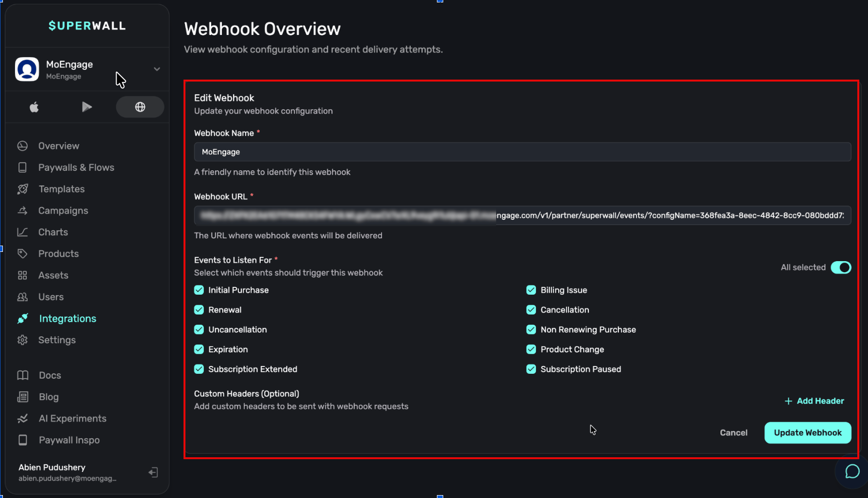The image size is (868, 498).
Task: Click the Abien Pudushery account name
Action: pos(52,467)
